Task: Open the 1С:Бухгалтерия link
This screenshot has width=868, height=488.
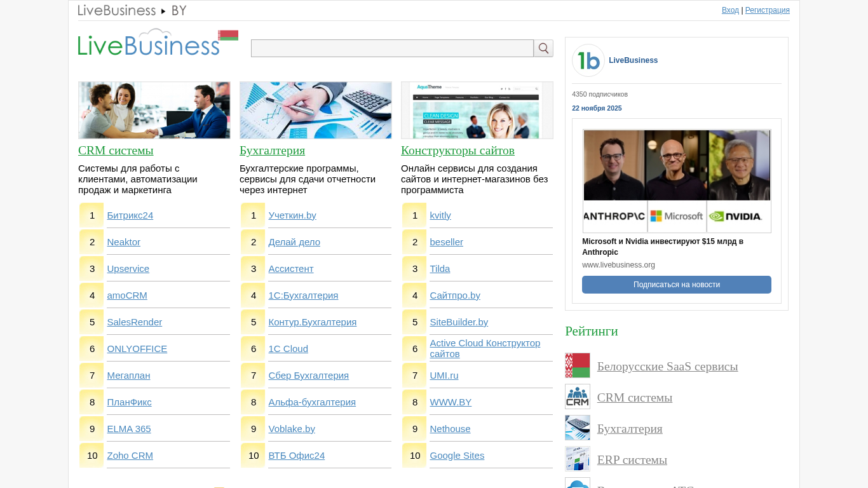Action: coord(303,295)
